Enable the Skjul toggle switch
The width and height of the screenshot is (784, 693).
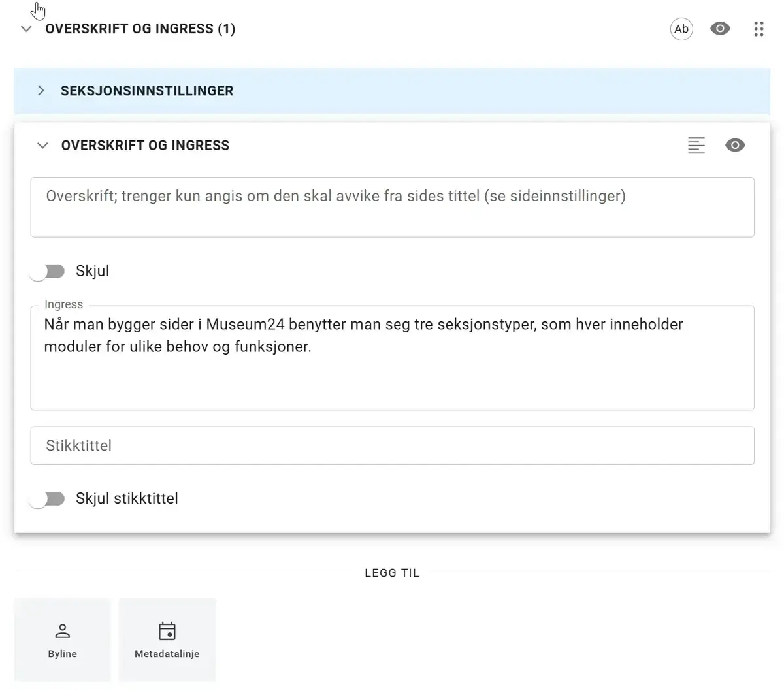coord(48,271)
